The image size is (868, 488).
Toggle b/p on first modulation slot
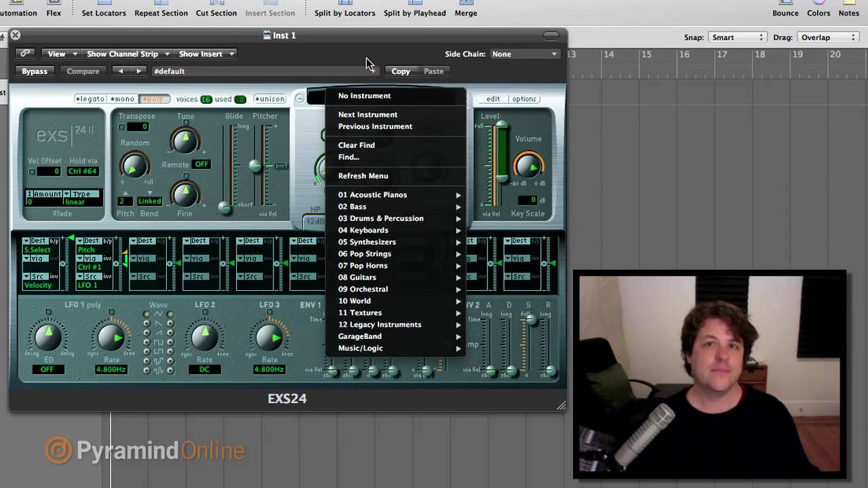54,241
